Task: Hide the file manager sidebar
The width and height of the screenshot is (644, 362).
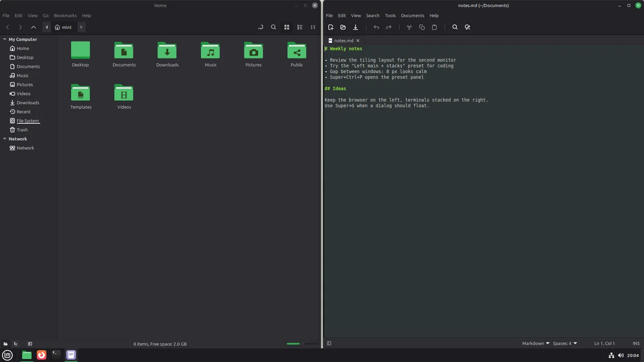Action: coord(30,344)
